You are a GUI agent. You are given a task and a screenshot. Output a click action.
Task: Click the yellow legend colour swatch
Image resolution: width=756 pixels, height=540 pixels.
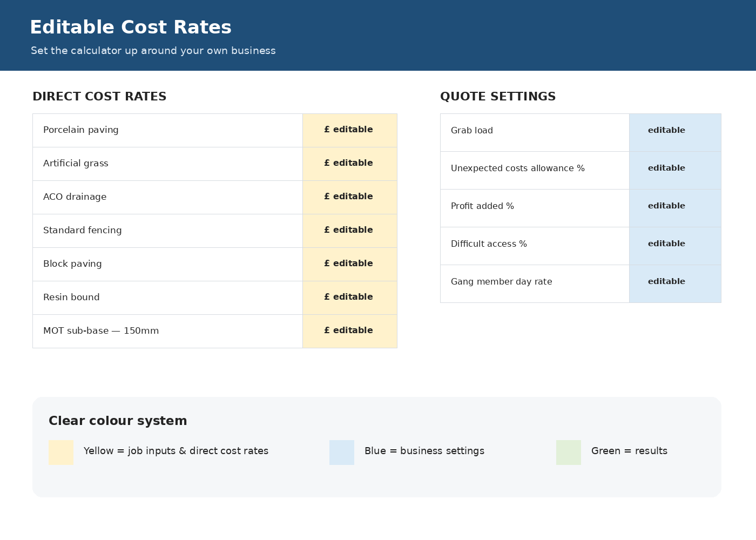pos(61,453)
